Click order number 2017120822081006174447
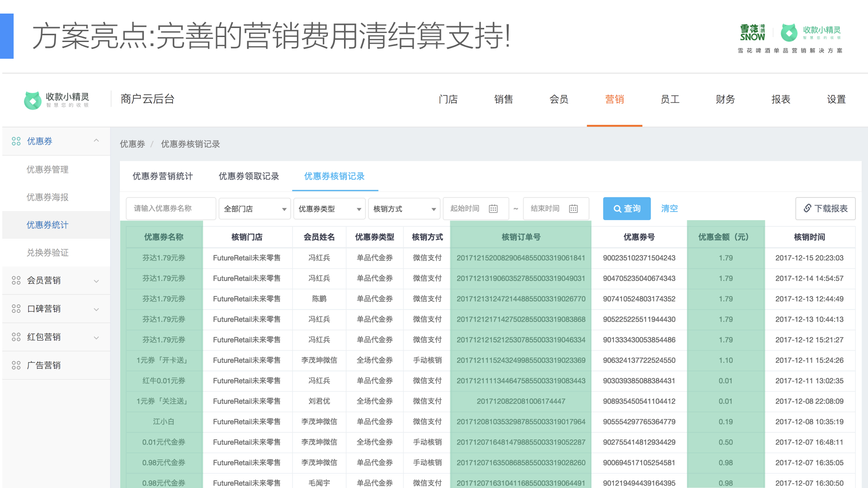The height and width of the screenshot is (488, 868). tap(521, 401)
